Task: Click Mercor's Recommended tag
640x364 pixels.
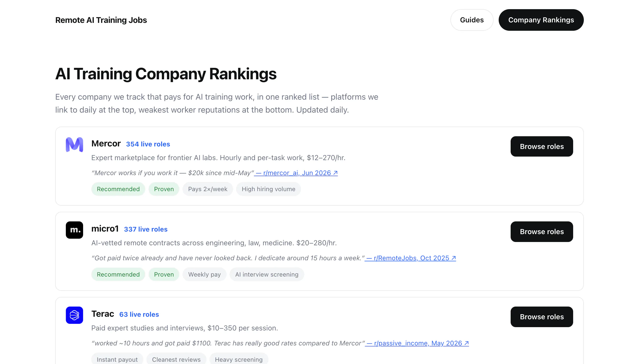Action: (x=118, y=189)
